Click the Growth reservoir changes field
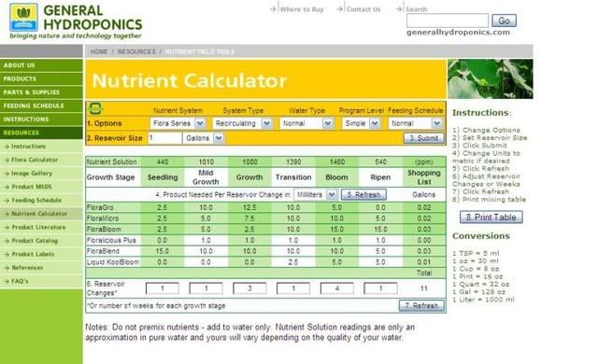 [x=249, y=288]
